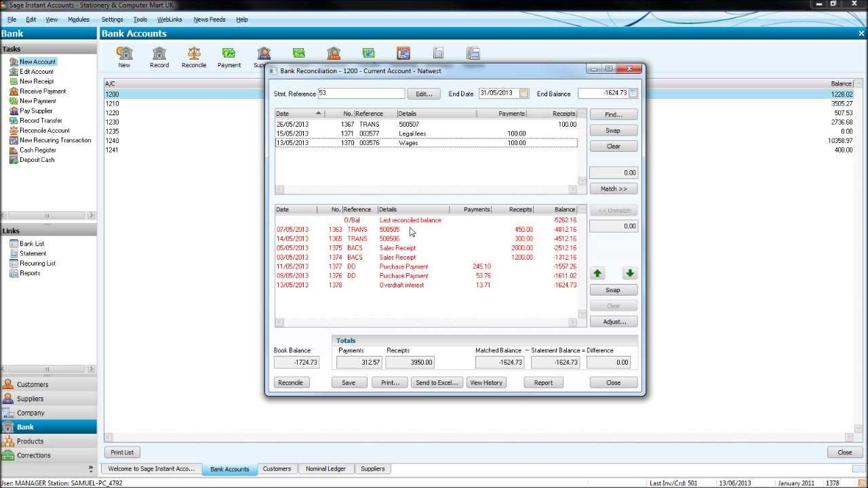This screenshot has height=488, width=868.
Task: Select account 1240 in the bank list
Action: pyautogui.click(x=479, y=140)
